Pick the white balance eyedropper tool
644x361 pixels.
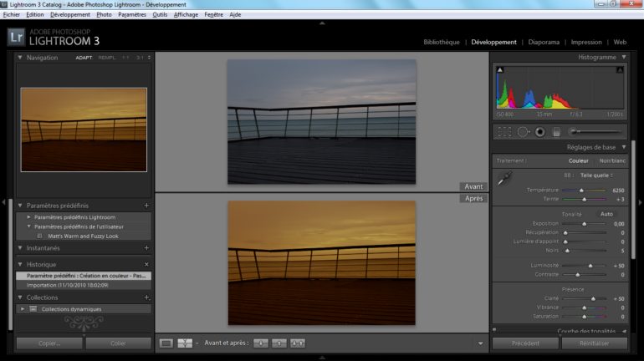[504, 178]
